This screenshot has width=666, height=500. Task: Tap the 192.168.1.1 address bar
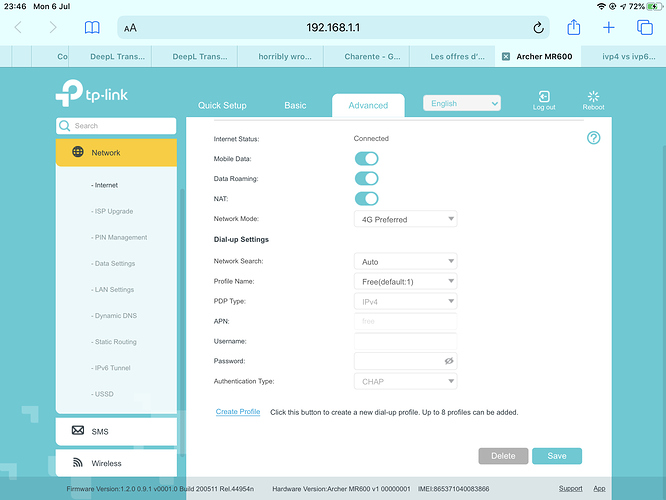[x=333, y=28]
